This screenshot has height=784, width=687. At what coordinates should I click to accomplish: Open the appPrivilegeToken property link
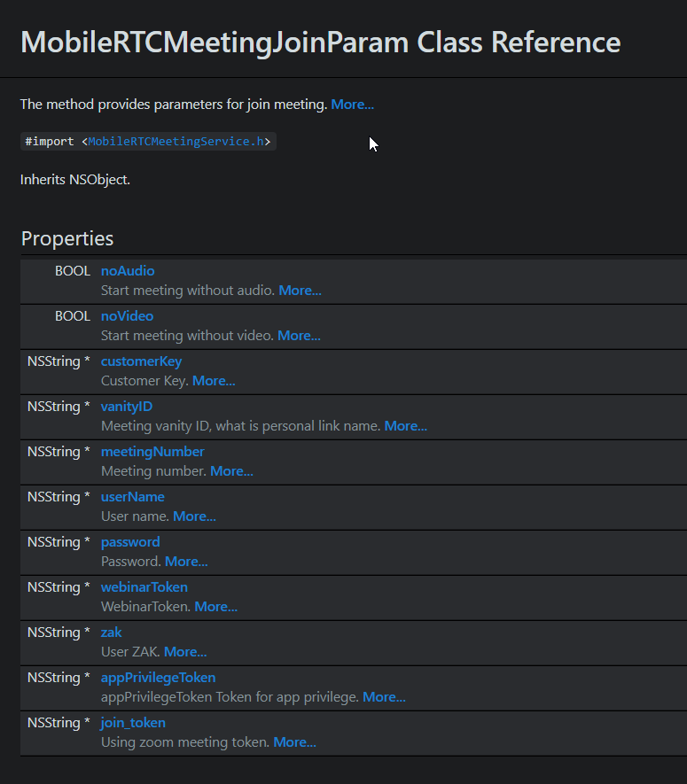tap(158, 678)
